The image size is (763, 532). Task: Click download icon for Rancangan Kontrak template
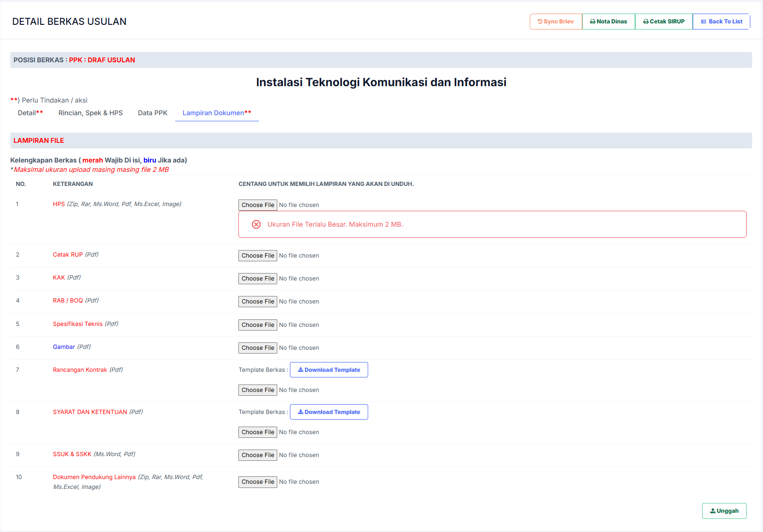[x=301, y=369]
